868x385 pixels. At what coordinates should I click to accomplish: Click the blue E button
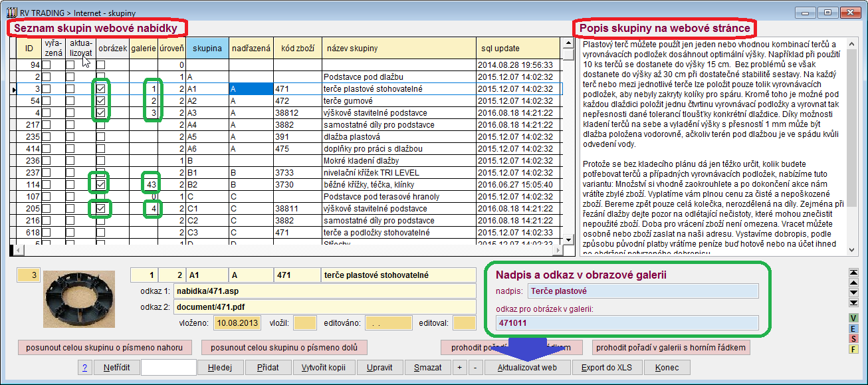coord(853,328)
